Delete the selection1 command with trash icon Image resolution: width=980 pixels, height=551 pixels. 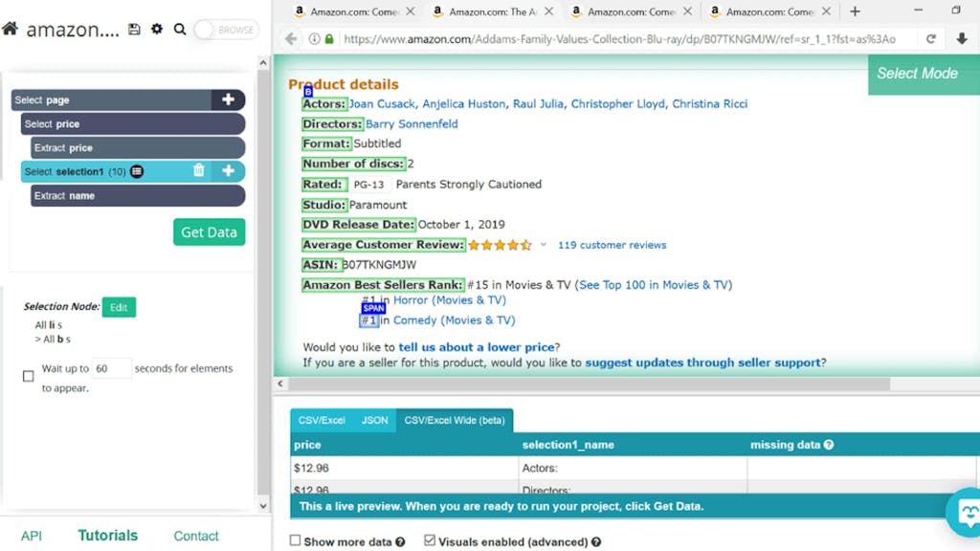[199, 170]
